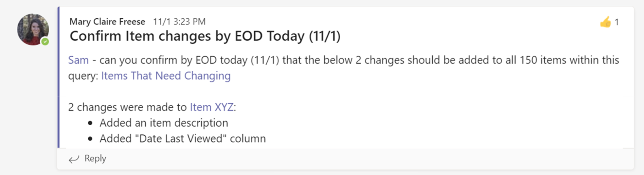Screen dimensions: 644x175
Task: Open Mary Claire Freese's profile picture
Action: (32, 29)
